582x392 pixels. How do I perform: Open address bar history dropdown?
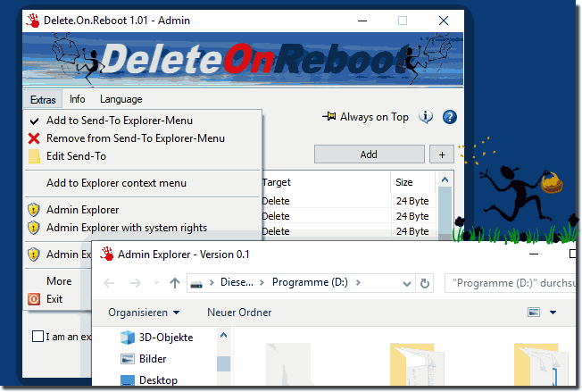click(407, 284)
